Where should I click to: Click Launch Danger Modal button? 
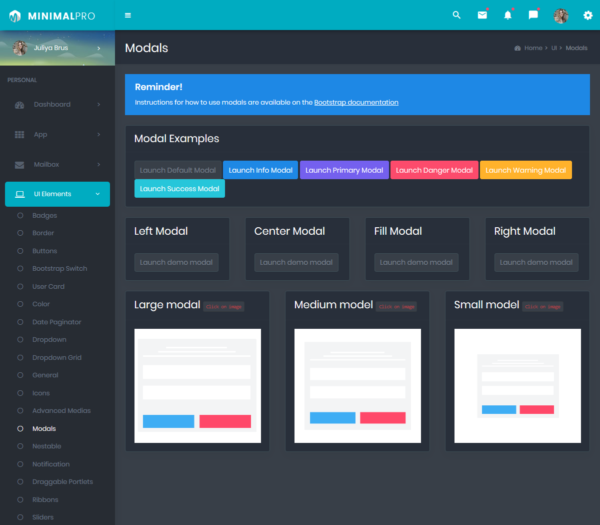coord(434,170)
